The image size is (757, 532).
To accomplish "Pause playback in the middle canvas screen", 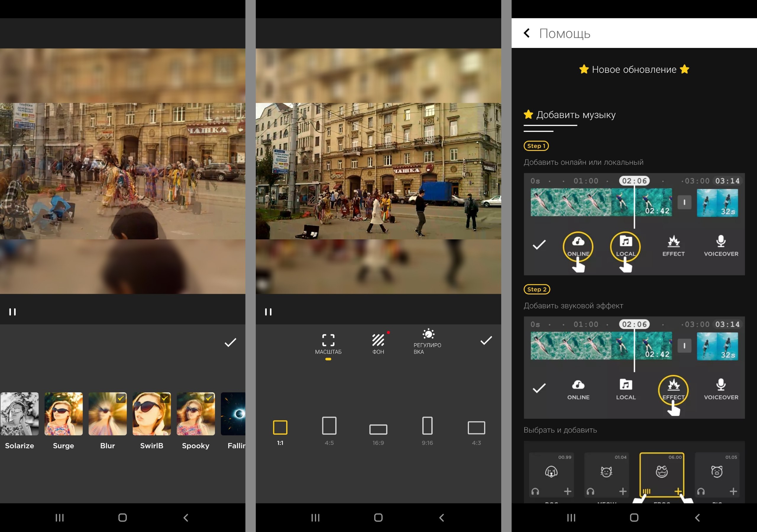I will (x=268, y=312).
